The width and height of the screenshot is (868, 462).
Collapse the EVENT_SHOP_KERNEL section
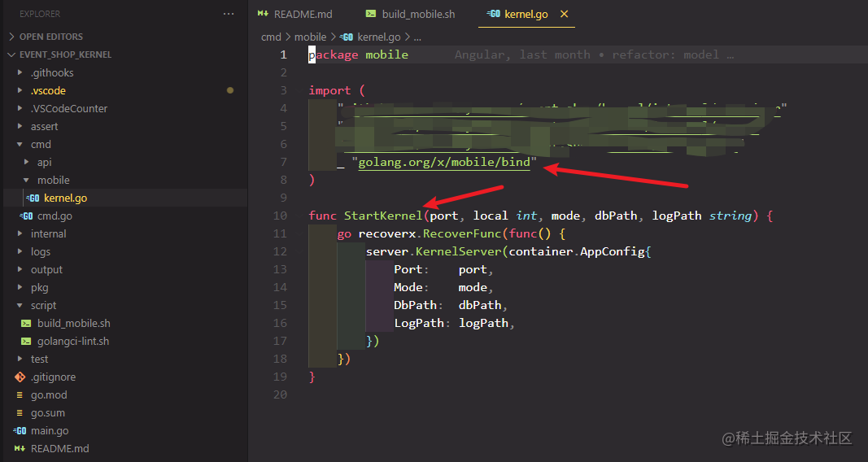click(11, 54)
